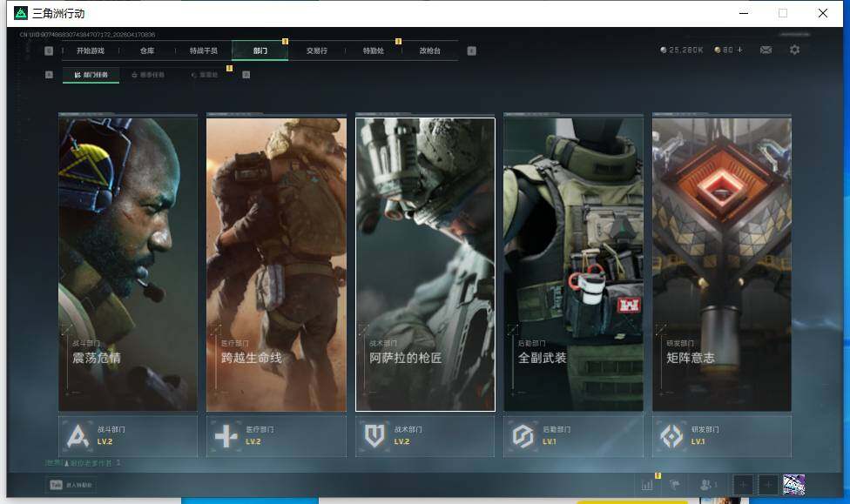The image size is (850, 504).
Task: Close the 三角洲行动 window
Action: coord(823,13)
